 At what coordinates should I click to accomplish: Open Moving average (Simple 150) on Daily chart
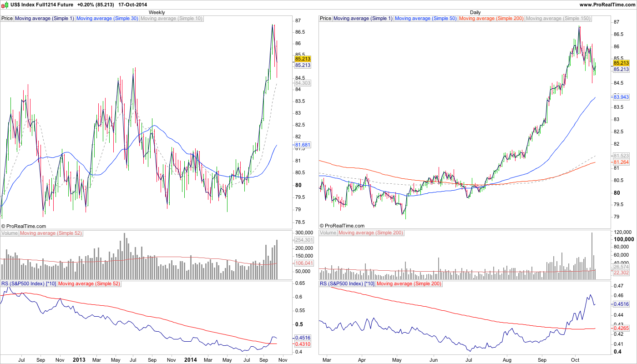point(558,19)
